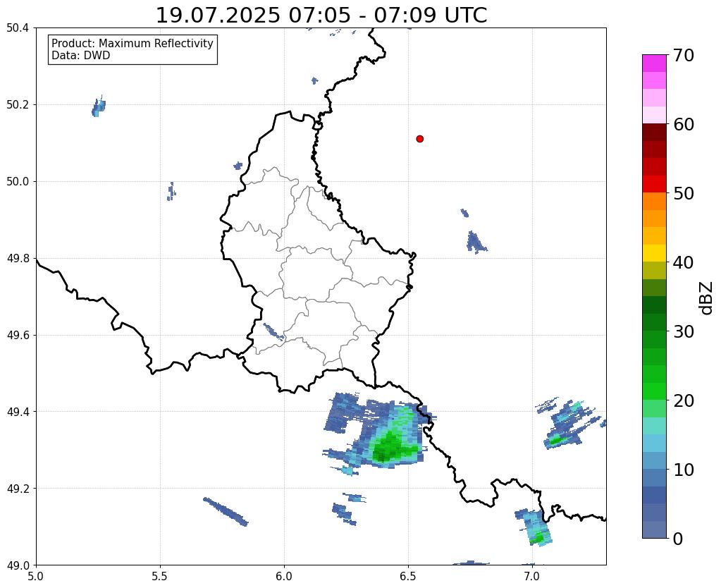This screenshot has width=721, height=588.
Task: Select the 70 tick on the colorbar
Action: pyautogui.click(x=684, y=55)
